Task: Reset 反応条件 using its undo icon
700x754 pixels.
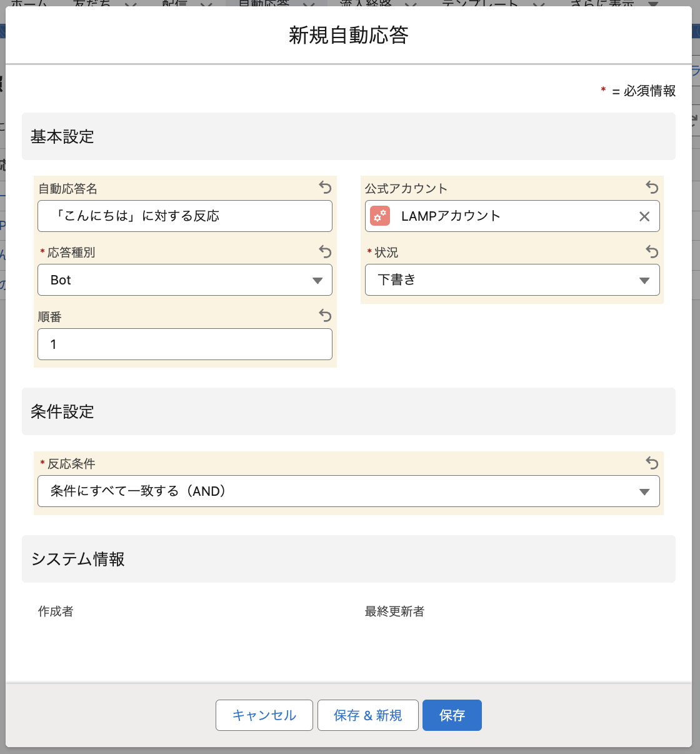Action: (x=652, y=463)
